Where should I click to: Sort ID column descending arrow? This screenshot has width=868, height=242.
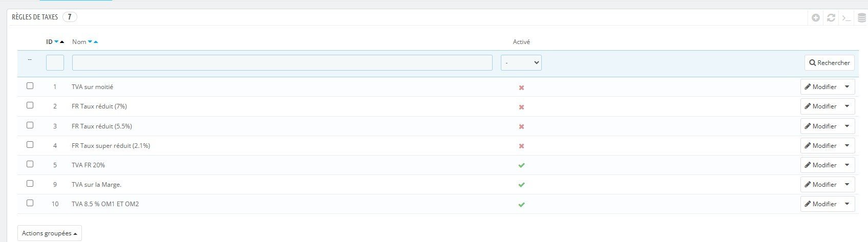pyautogui.click(x=56, y=42)
